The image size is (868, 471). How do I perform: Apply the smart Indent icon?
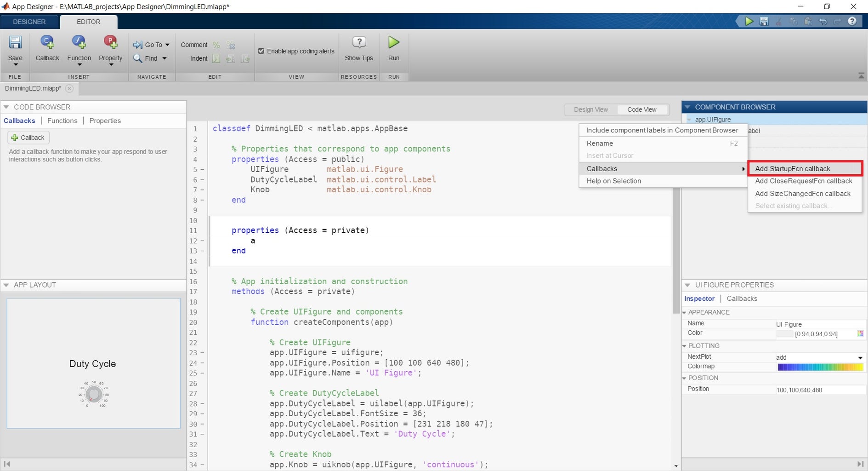[216, 58]
